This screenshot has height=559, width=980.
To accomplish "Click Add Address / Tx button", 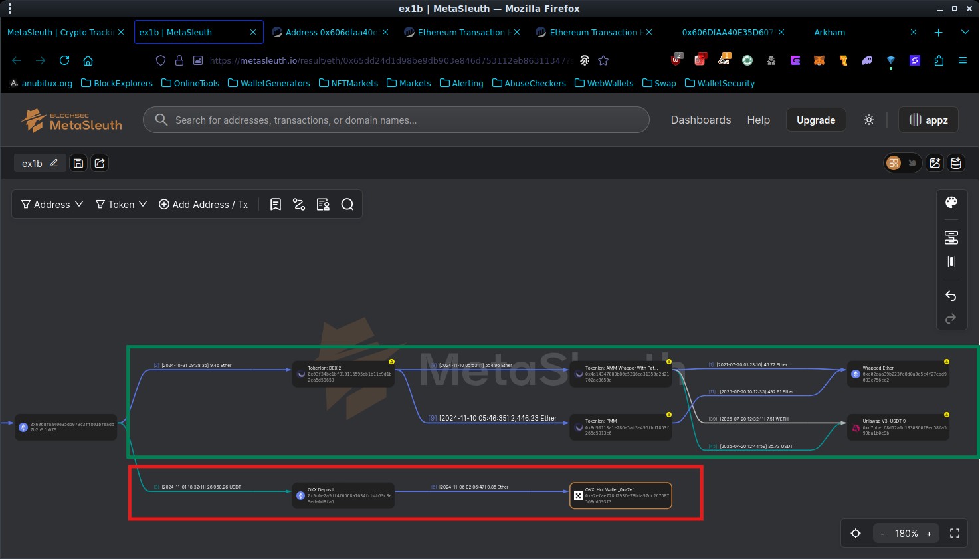I will [203, 205].
